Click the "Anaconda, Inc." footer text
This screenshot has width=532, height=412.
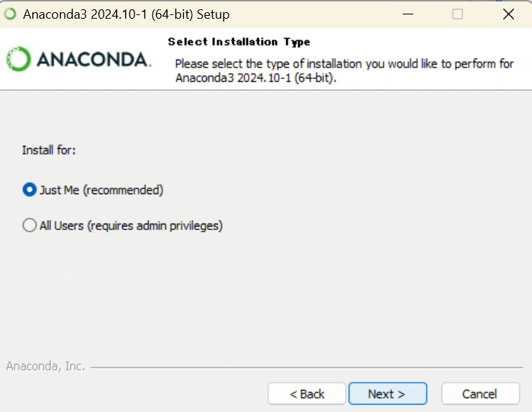[x=45, y=366]
